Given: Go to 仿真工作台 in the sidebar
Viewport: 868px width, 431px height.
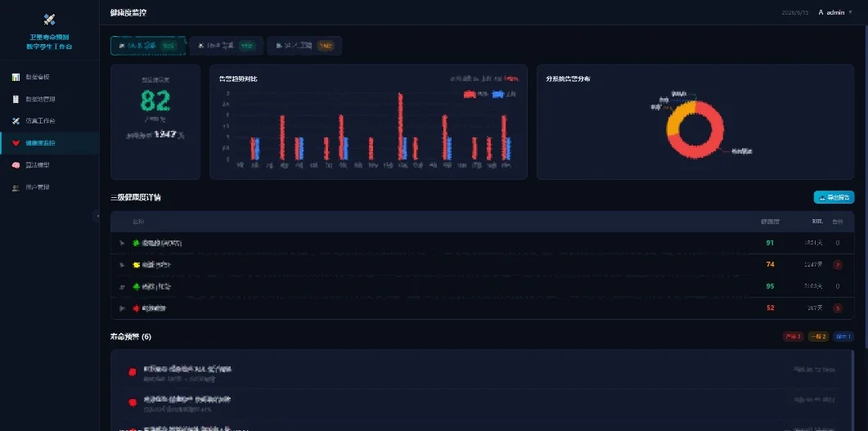Looking at the screenshot, I should click(50, 120).
